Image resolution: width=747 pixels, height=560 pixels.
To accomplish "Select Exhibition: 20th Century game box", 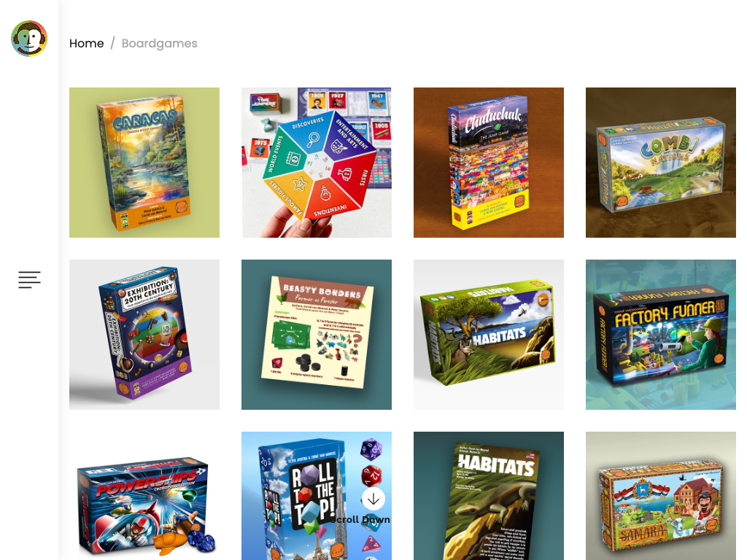I will pyautogui.click(x=144, y=334).
